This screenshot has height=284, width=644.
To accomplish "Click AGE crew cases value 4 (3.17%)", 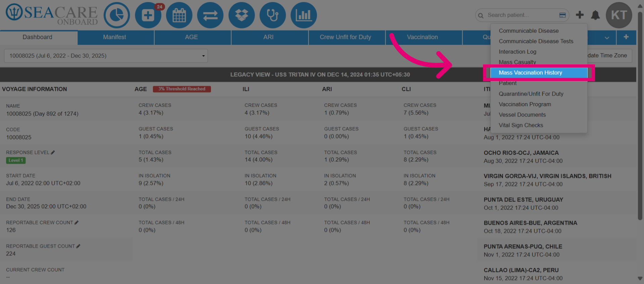I will tap(151, 113).
